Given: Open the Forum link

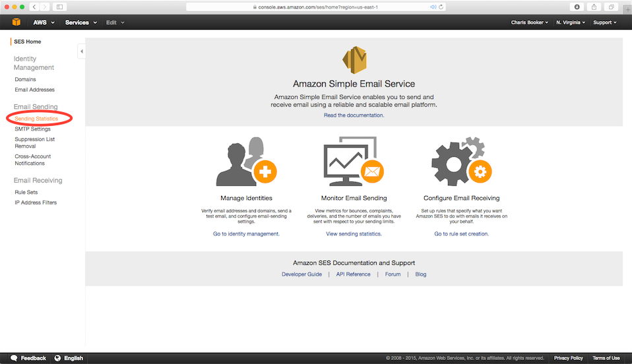Looking at the screenshot, I should 393,274.
